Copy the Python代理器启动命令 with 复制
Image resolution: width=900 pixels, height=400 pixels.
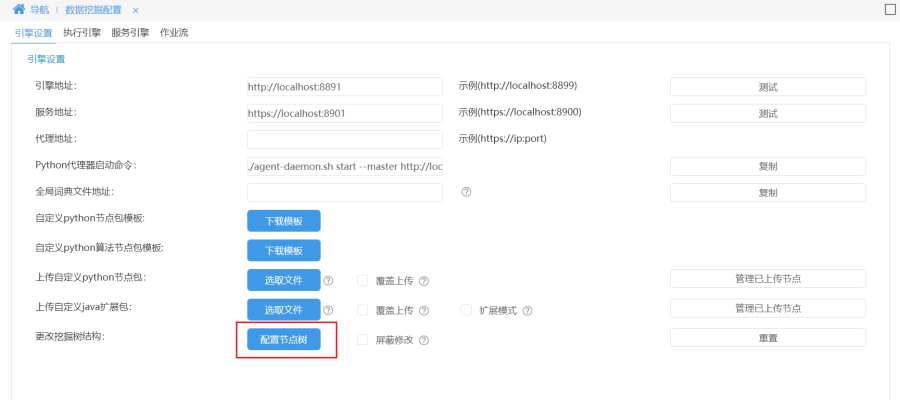coord(768,166)
